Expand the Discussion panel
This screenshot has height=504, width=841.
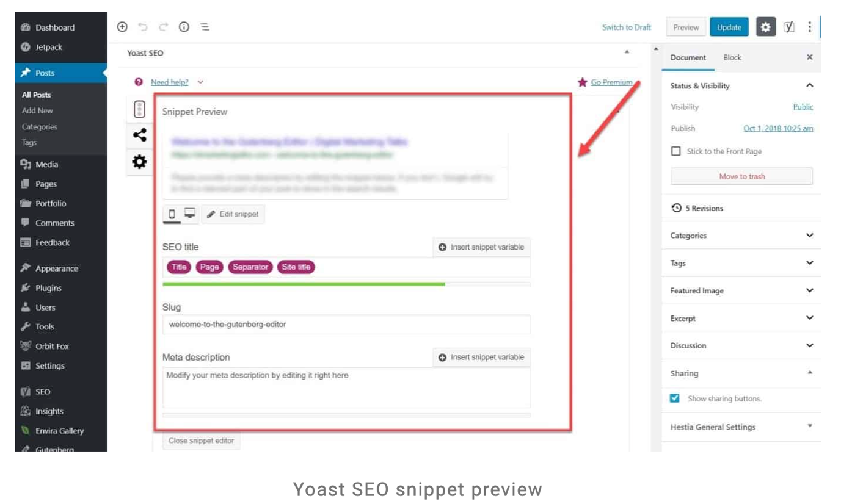coord(810,345)
